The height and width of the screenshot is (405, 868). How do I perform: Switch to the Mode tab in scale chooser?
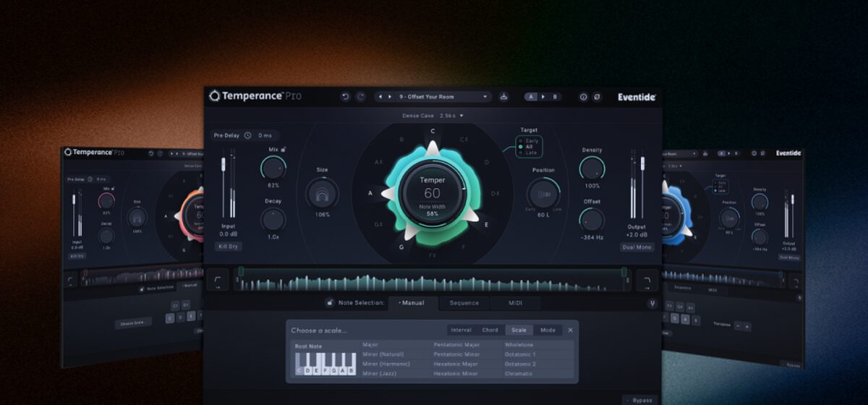tap(548, 330)
